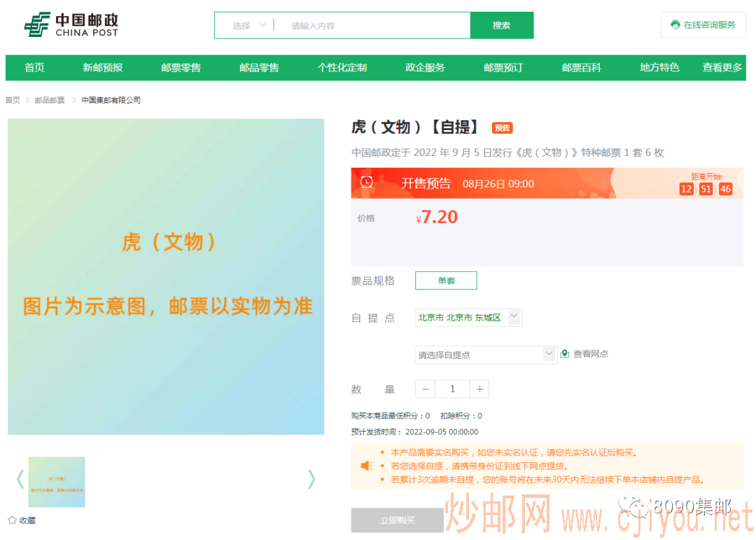Click the previous thumbnail arrow

[x=20, y=479]
